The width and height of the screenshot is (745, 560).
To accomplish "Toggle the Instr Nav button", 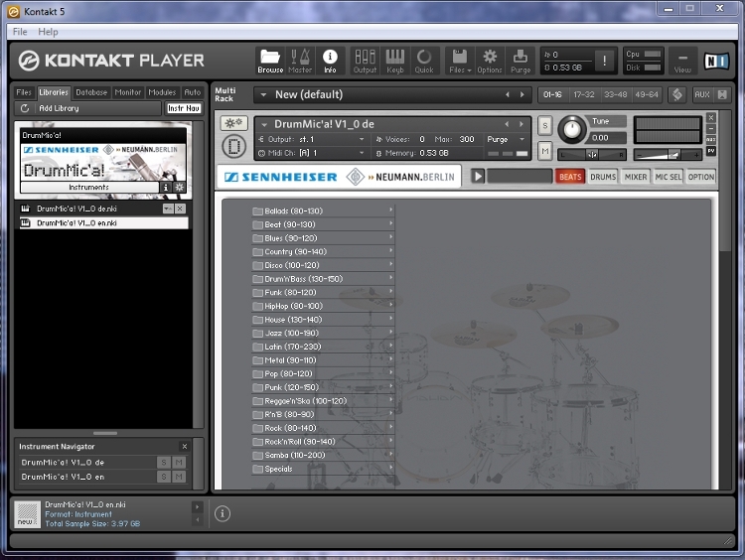I will pos(184,108).
